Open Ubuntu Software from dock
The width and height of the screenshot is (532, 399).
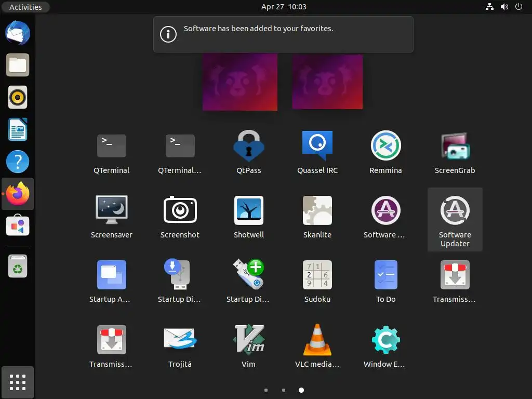point(18,225)
